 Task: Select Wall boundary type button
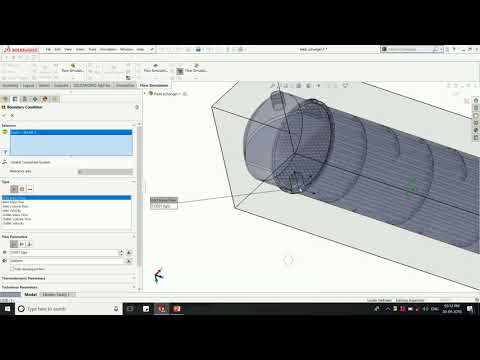coord(30,189)
